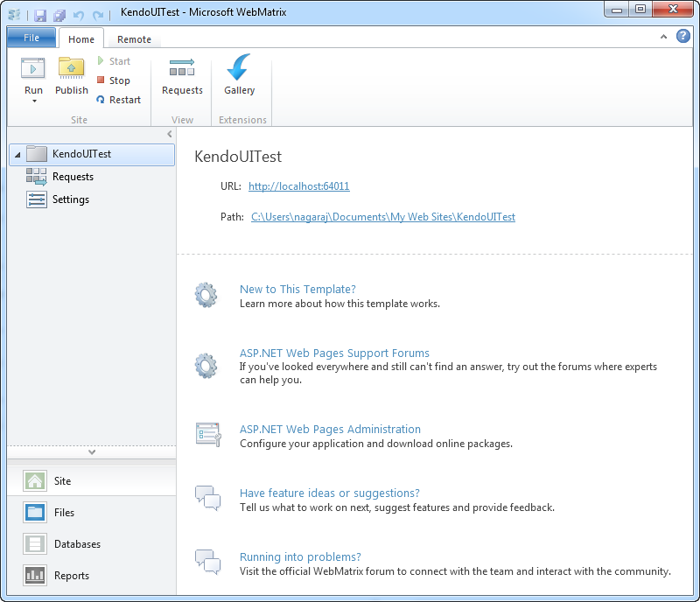
Task: Click the Requests icon in the View group
Action: pyautogui.click(x=182, y=68)
